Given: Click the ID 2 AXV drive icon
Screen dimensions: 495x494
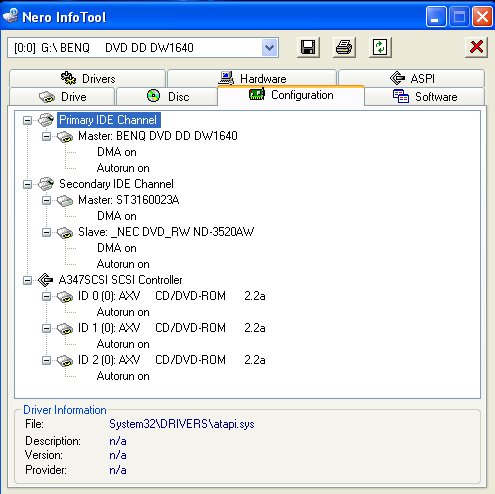Looking at the screenshot, I should point(65,360).
